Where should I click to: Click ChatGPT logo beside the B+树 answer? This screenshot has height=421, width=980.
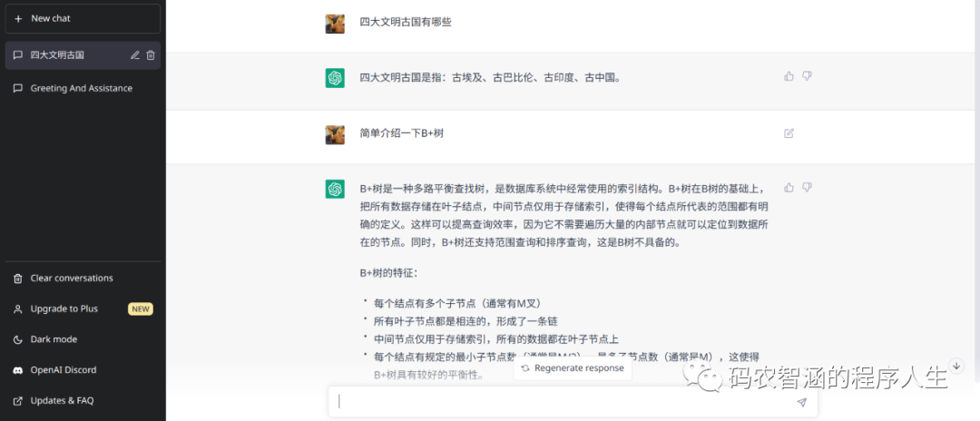tap(335, 190)
